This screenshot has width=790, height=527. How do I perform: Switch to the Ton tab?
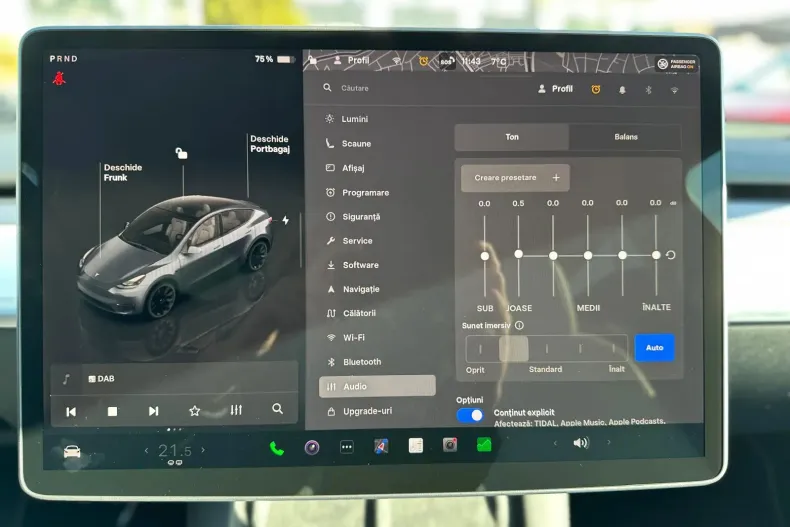[x=512, y=137]
